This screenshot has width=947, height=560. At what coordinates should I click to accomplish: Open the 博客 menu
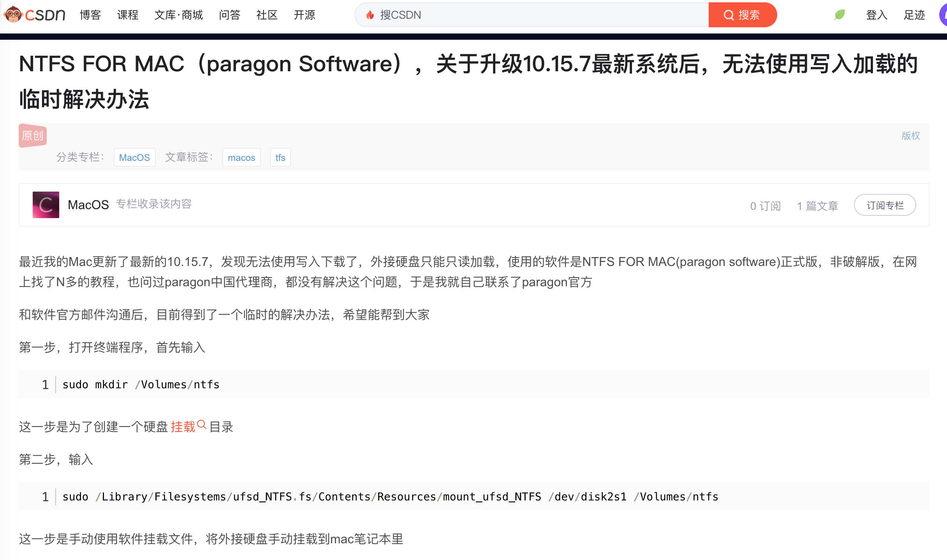[90, 15]
